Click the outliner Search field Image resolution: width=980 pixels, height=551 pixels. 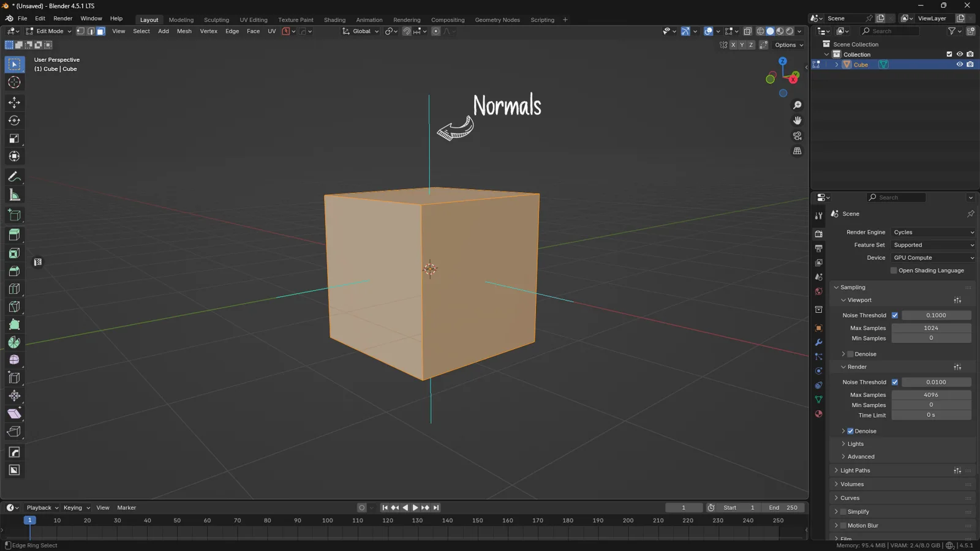coord(889,31)
